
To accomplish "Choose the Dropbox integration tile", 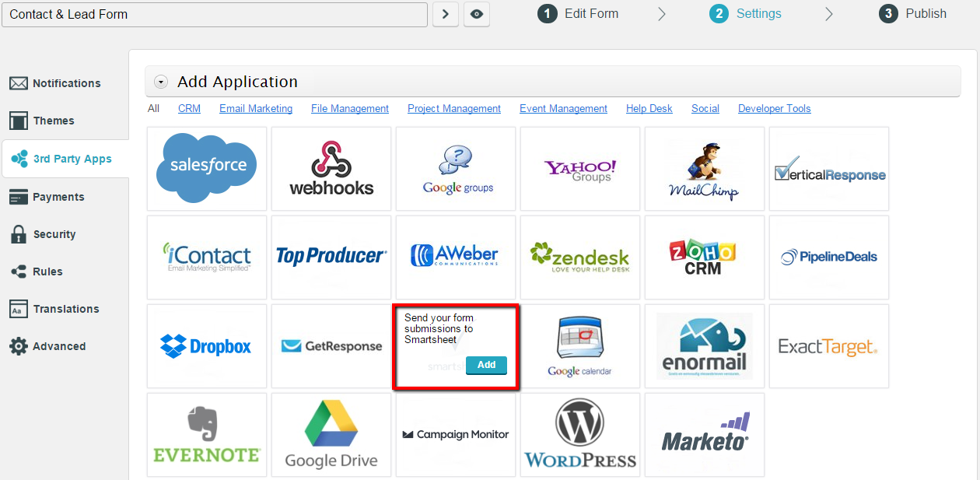I will 207,346.
